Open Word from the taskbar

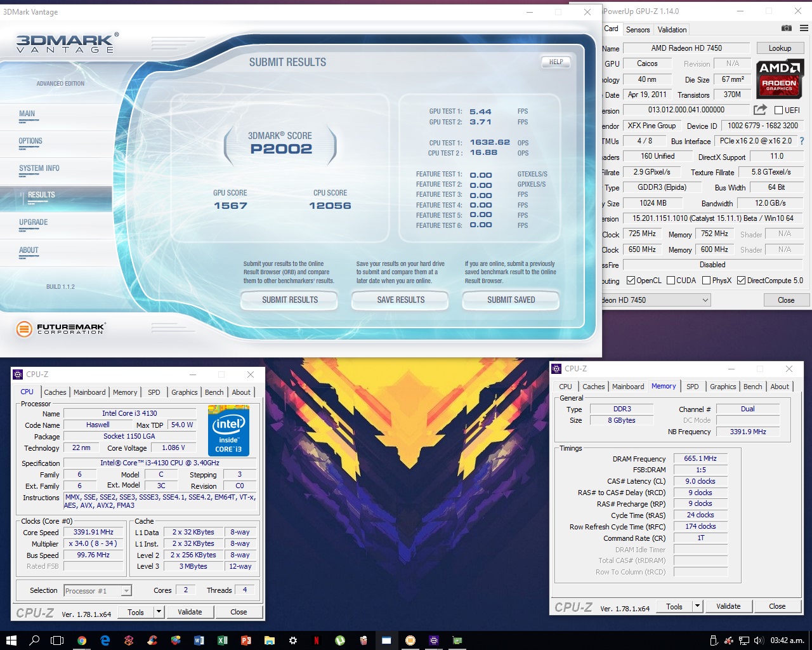point(199,640)
